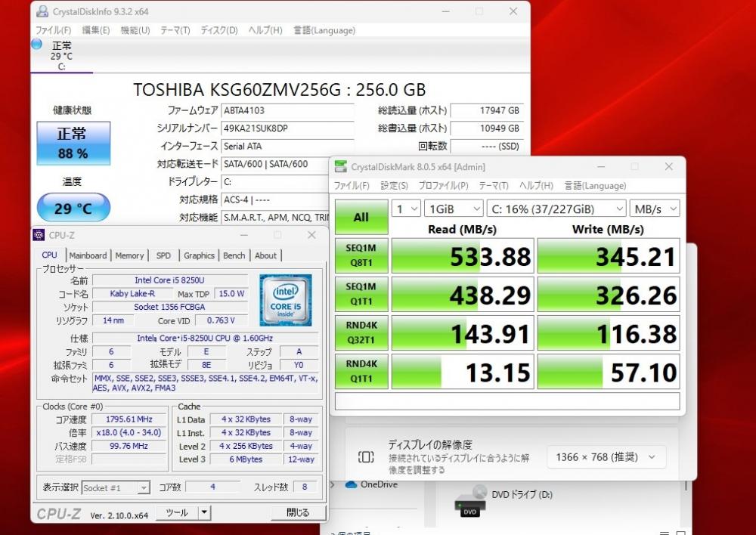Click the core speed value 1795.61 MHz
Image resolution: width=756 pixels, height=535 pixels.
[x=129, y=419]
